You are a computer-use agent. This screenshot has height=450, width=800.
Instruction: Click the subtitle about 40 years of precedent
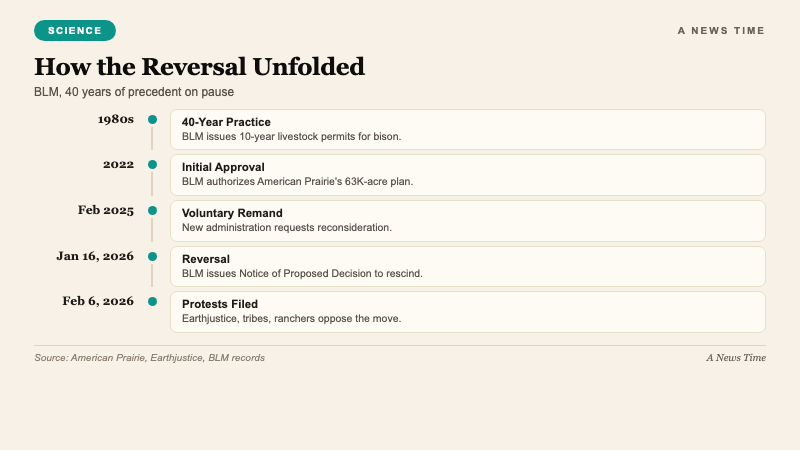134,92
